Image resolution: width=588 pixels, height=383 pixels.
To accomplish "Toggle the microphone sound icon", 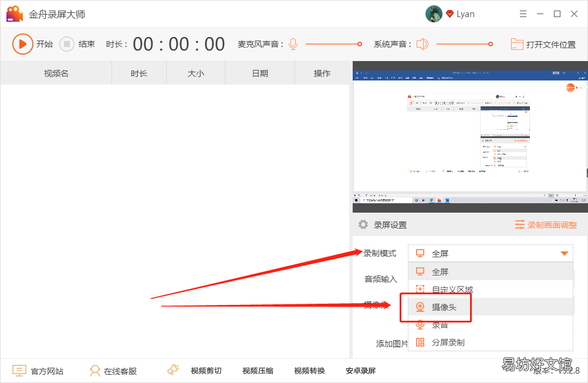I will 293,44.
